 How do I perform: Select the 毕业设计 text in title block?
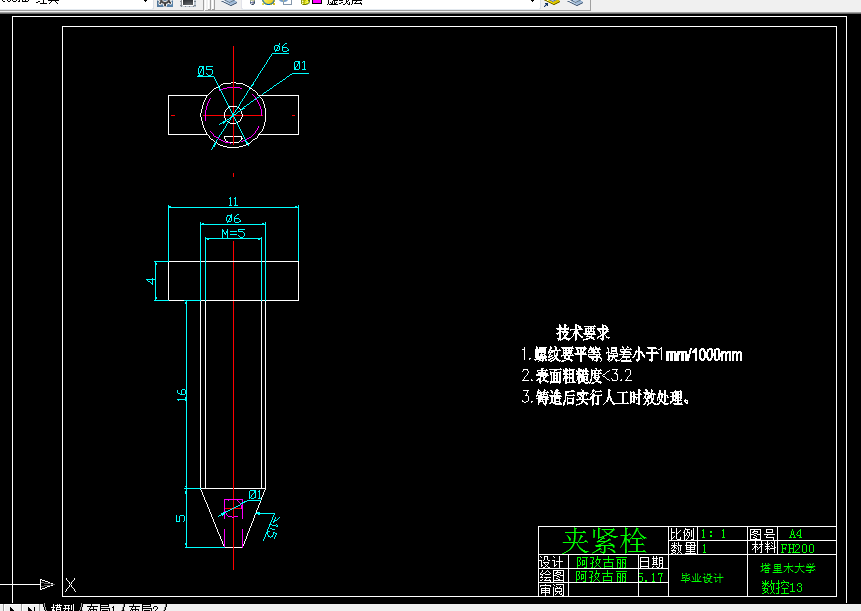click(702, 578)
